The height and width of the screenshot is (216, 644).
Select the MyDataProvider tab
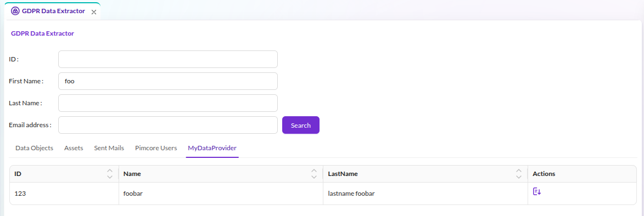click(212, 148)
